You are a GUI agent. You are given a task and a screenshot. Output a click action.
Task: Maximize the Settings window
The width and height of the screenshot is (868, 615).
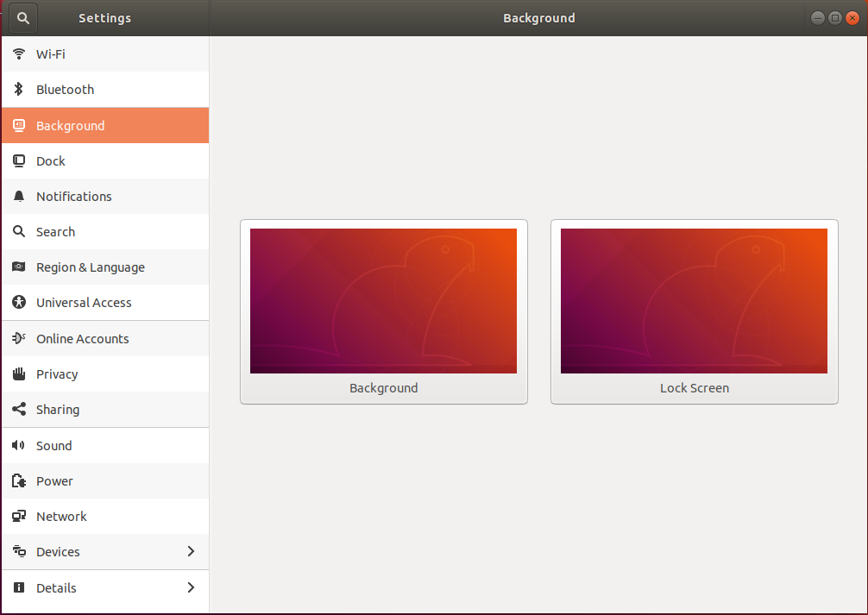click(x=835, y=18)
